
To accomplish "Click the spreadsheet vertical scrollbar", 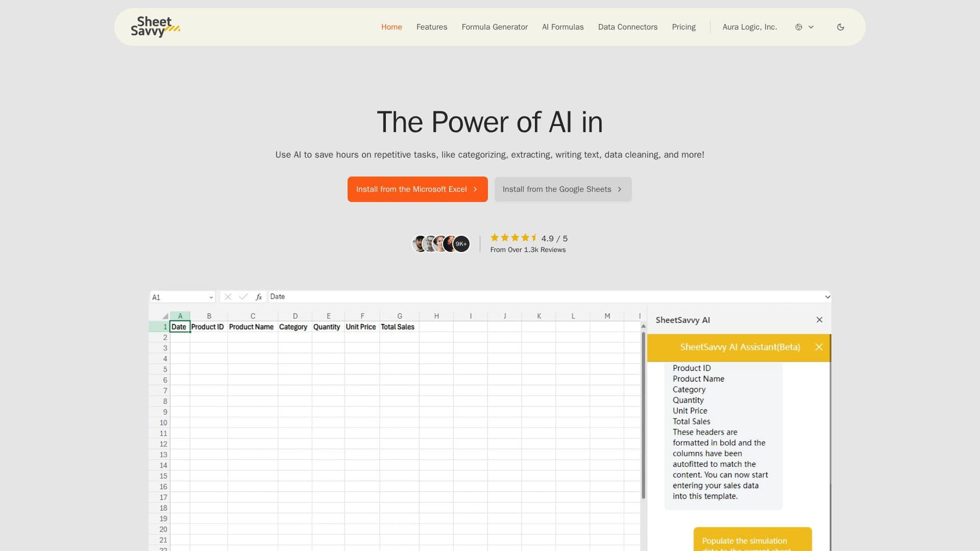I will coord(643,416).
